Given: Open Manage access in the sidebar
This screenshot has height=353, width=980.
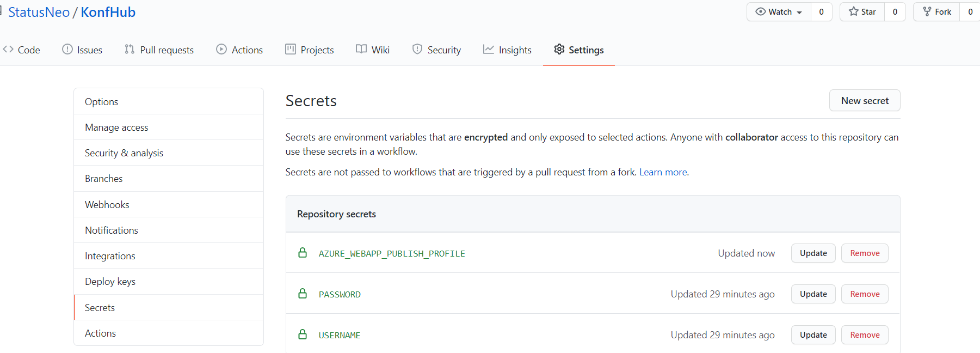Looking at the screenshot, I should [169, 127].
